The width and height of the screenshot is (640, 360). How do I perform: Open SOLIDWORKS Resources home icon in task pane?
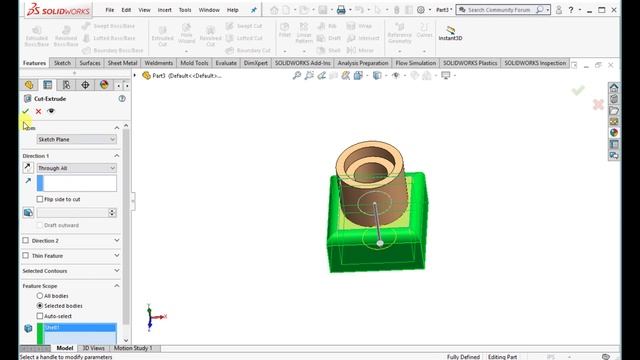[614, 87]
